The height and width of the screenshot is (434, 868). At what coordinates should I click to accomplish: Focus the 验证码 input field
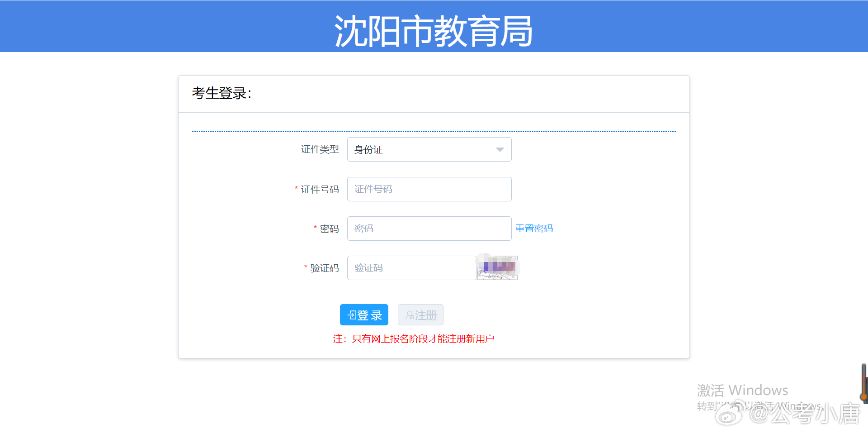click(411, 268)
